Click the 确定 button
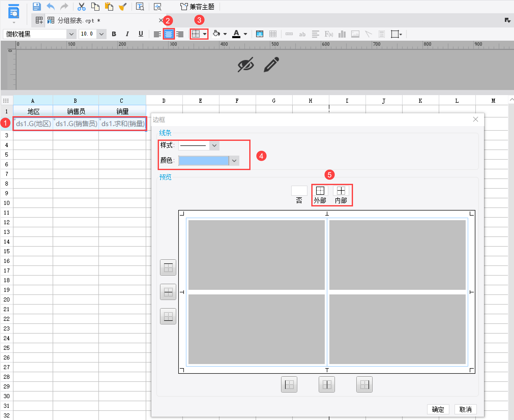514x420 pixels. click(x=438, y=409)
